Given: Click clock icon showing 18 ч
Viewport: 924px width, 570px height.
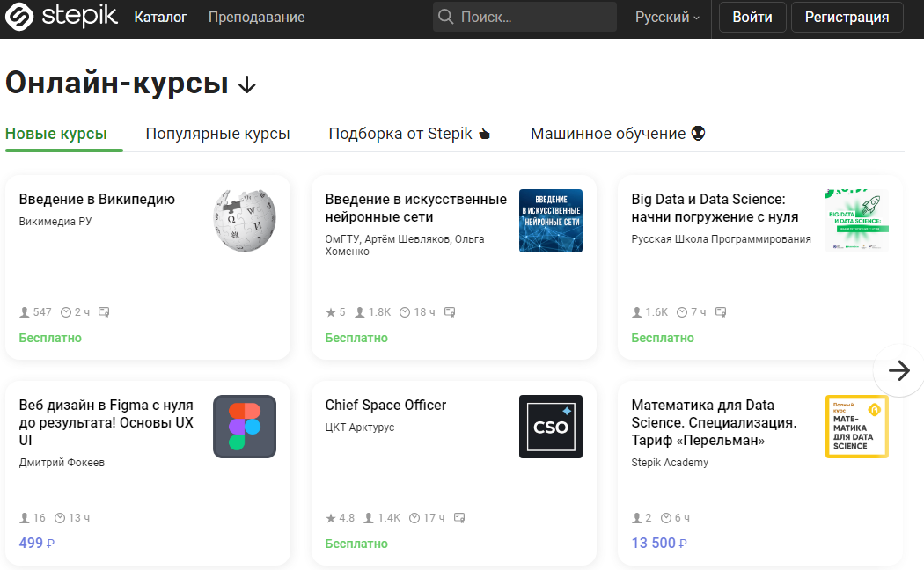Looking at the screenshot, I should (x=405, y=312).
